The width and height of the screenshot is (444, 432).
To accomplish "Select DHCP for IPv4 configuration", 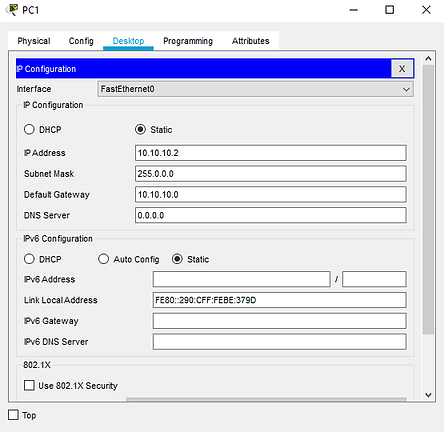I will 29,129.
